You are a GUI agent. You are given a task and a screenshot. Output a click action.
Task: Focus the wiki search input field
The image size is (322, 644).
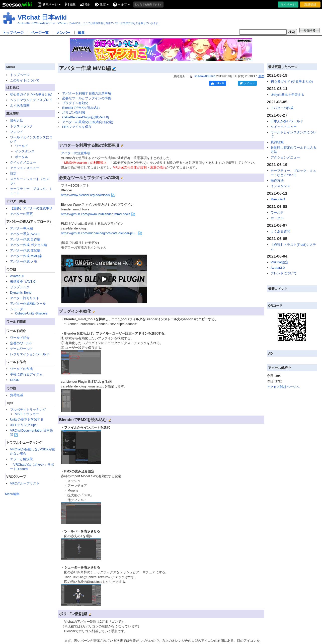point(263,32)
